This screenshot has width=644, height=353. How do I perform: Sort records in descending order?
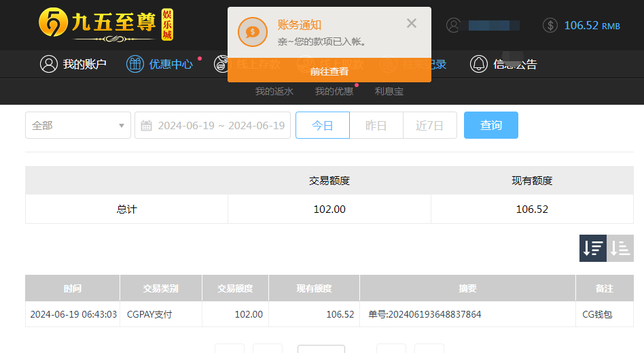pos(592,248)
